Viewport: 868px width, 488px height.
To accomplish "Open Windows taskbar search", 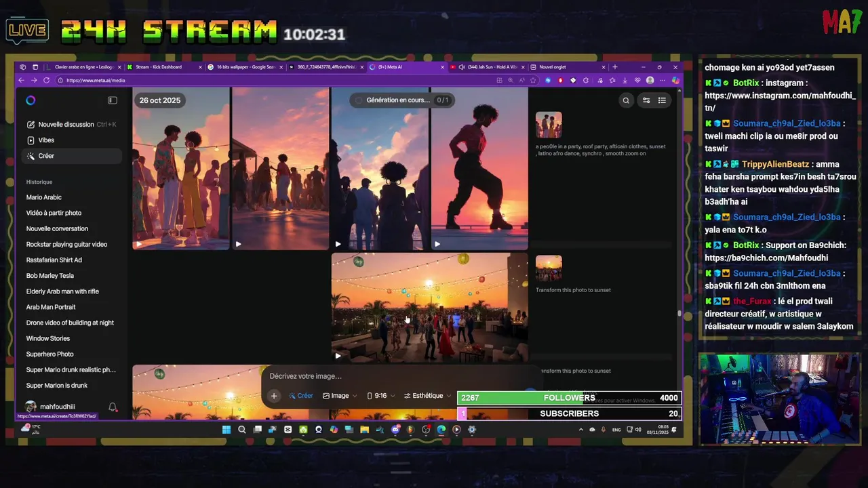I will tap(242, 430).
